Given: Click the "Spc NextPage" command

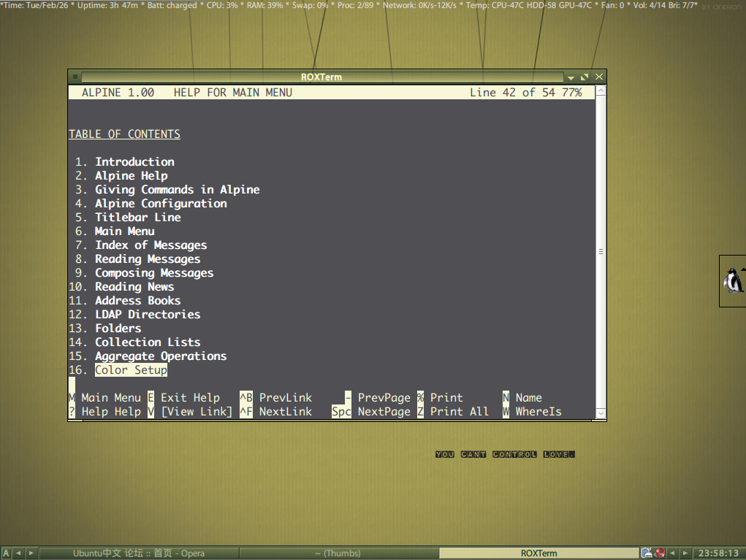Looking at the screenshot, I should pyautogui.click(x=371, y=411).
